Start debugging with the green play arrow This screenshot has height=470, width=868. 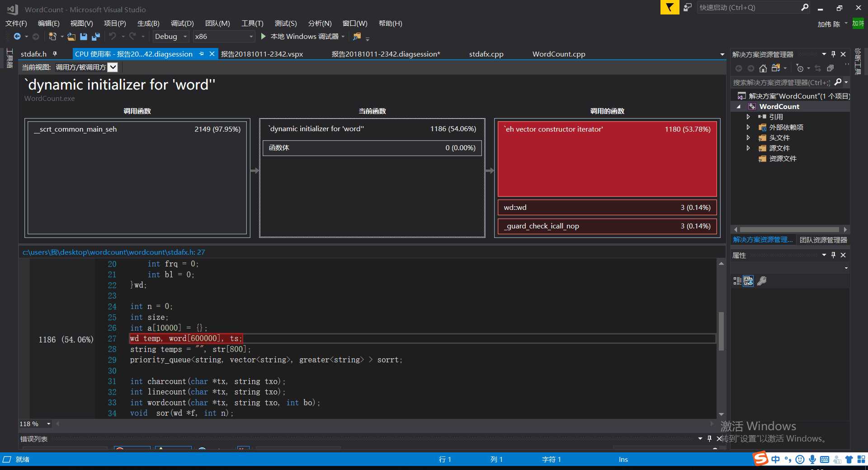click(264, 36)
